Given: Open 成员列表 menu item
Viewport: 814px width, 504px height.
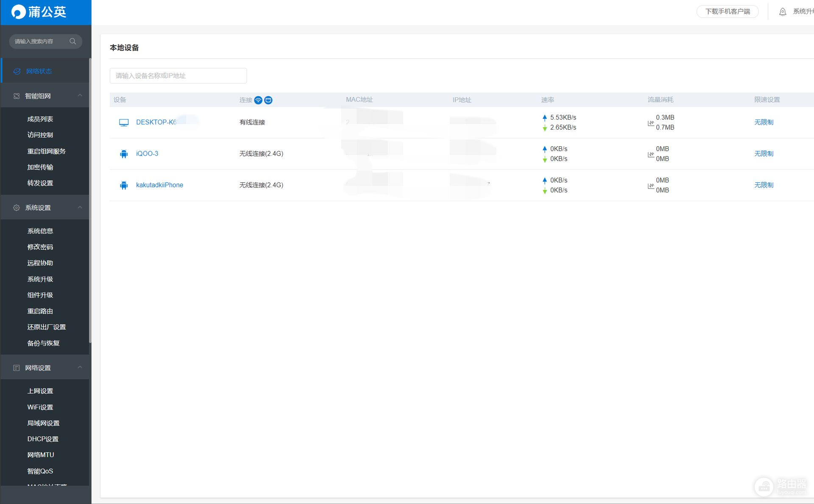Looking at the screenshot, I should (x=40, y=119).
